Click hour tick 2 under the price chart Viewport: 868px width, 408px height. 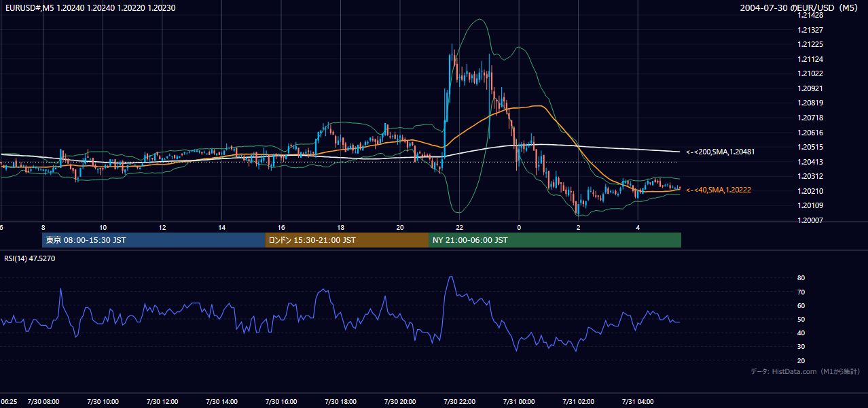coord(578,227)
